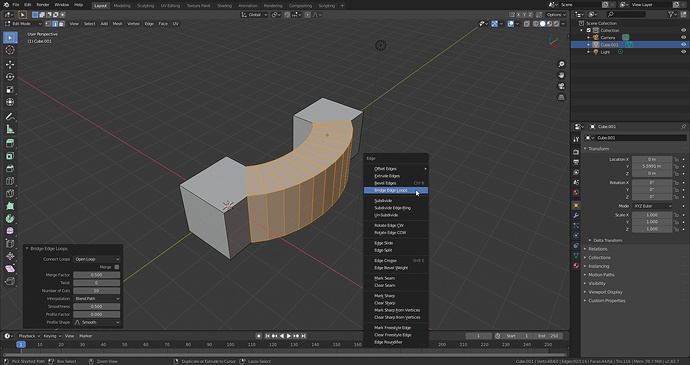The image size is (690, 365).
Task: Select the Select Box tool
Action: click(x=10, y=37)
